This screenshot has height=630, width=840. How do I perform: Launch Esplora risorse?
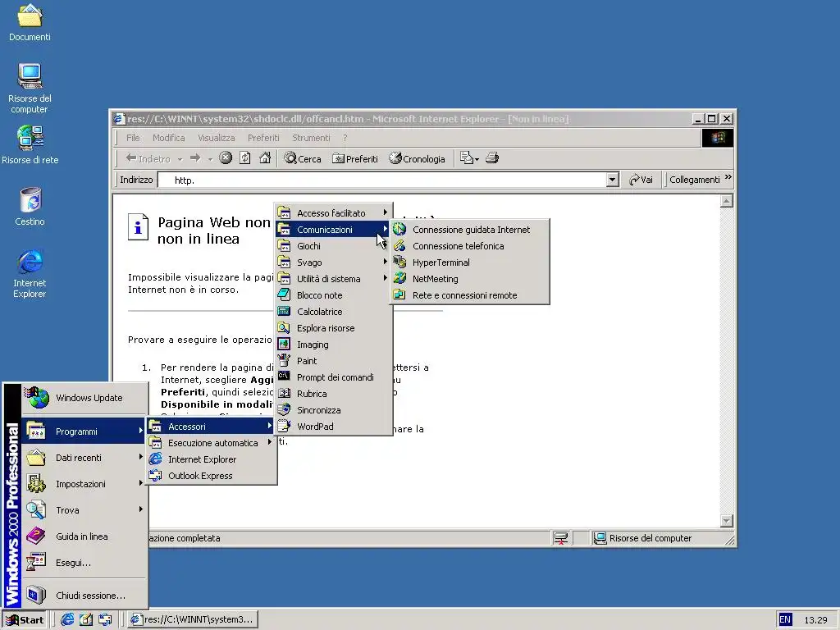[333, 328]
